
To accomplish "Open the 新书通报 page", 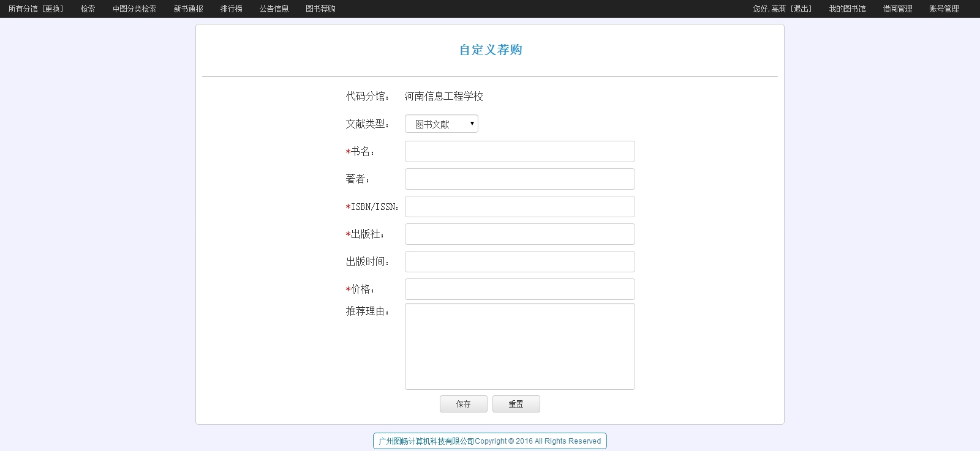I will 188,9.
